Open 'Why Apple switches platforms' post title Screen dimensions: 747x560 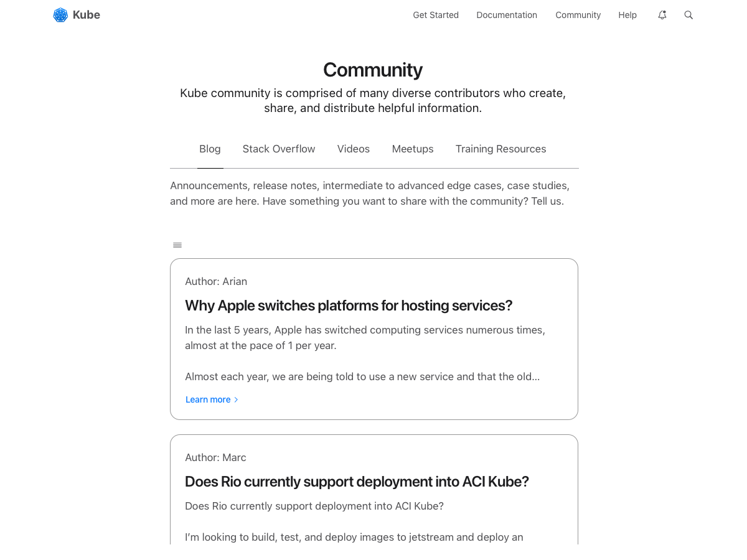349,306
